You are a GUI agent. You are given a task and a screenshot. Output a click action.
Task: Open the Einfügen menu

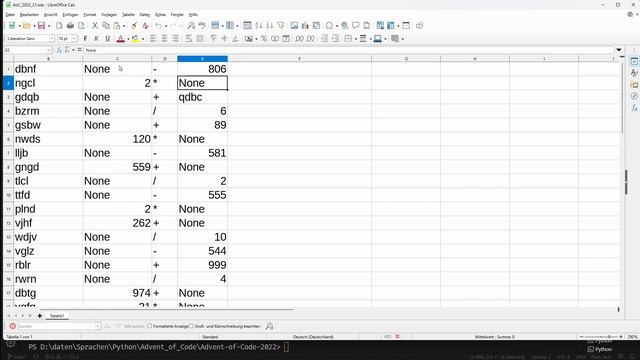pyautogui.click(x=70, y=14)
